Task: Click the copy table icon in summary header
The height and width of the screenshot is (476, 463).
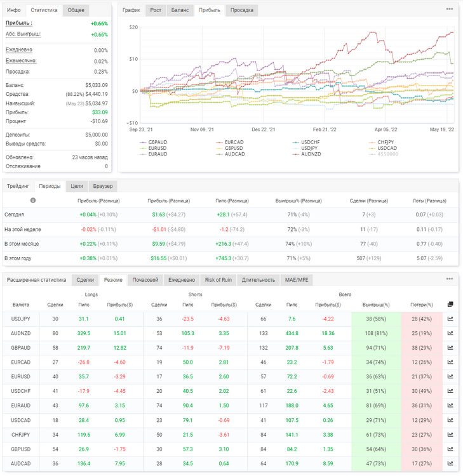Action: [450, 304]
